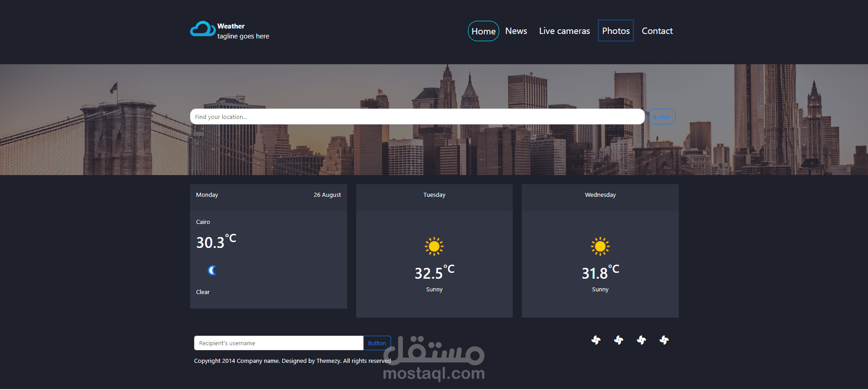Select the Photos nav item
The width and height of the screenshot is (868, 390).
(x=615, y=31)
